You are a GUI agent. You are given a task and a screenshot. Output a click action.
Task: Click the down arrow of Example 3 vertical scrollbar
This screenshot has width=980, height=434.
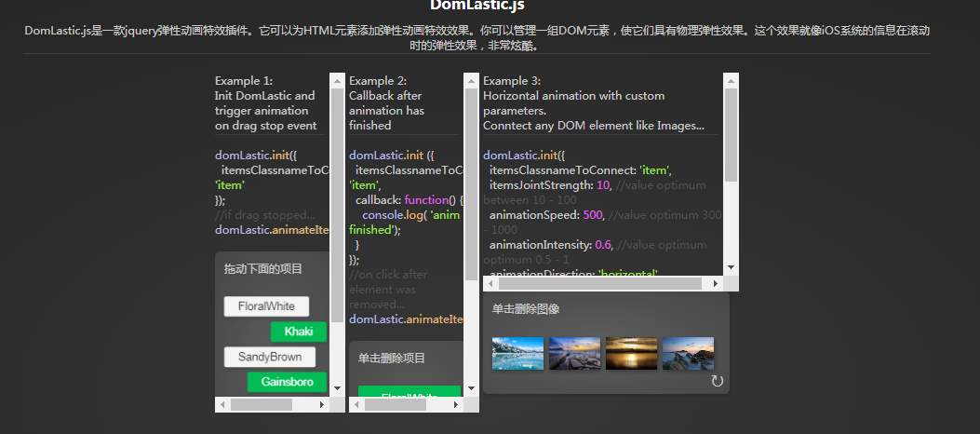(731, 267)
